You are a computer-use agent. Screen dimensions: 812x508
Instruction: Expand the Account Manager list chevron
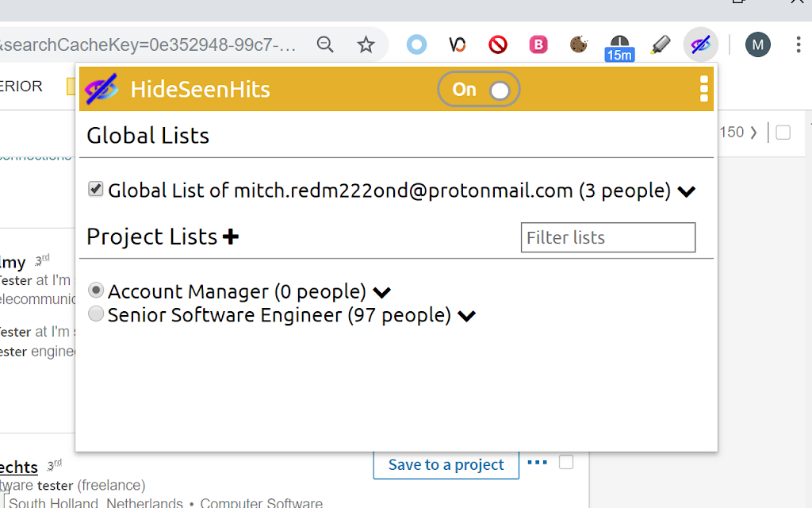point(381,293)
